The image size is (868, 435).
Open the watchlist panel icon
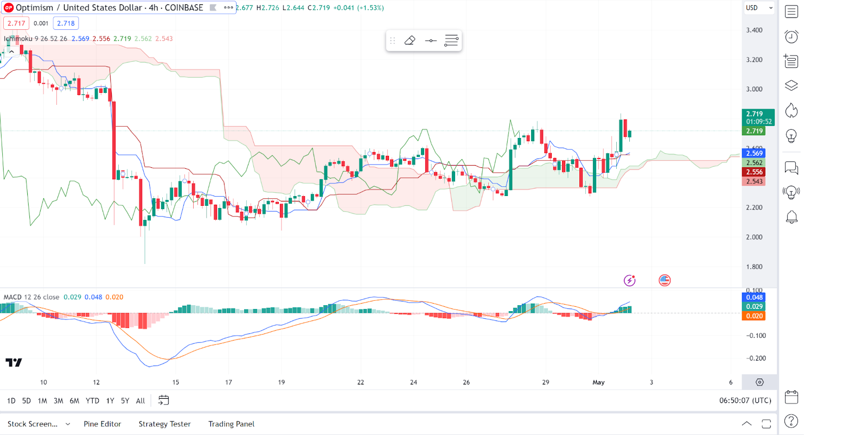792,11
